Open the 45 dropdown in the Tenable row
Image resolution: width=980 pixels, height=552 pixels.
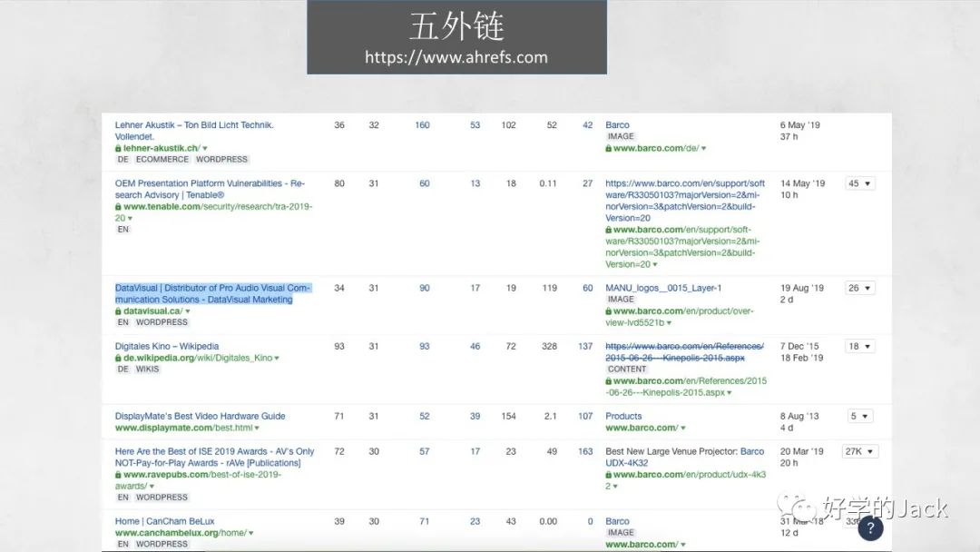click(858, 182)
